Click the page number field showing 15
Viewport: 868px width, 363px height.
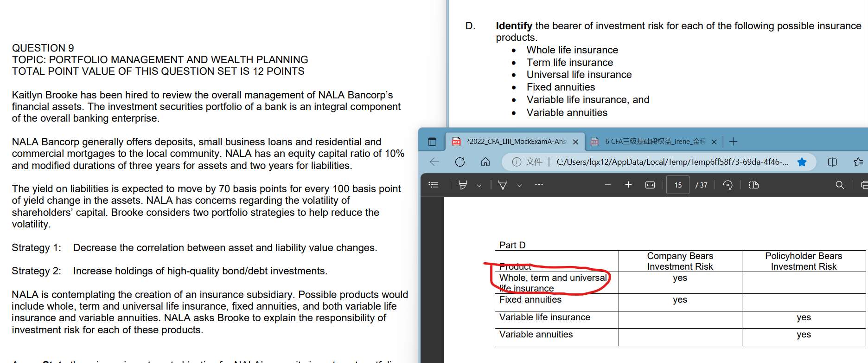(x=678, y=185)
